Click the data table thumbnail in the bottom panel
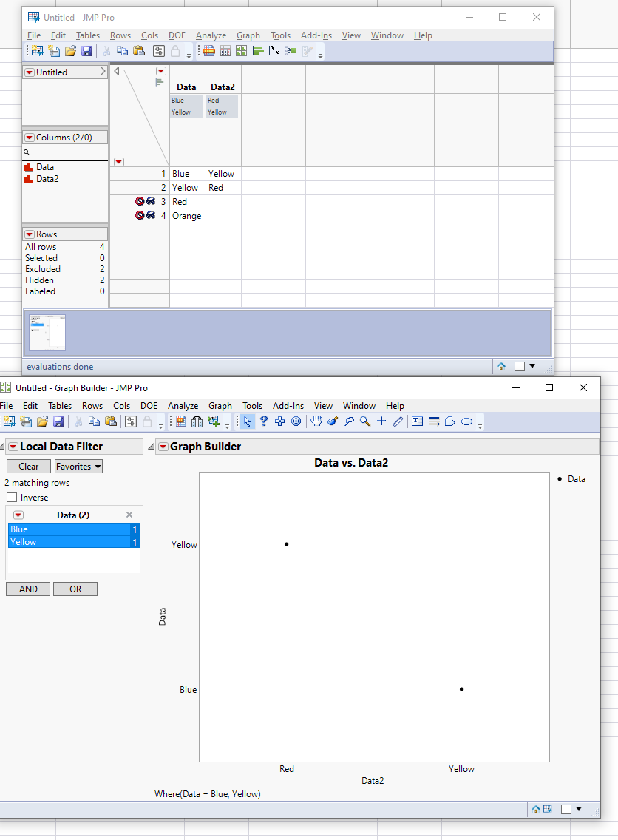 pos(47,333)
